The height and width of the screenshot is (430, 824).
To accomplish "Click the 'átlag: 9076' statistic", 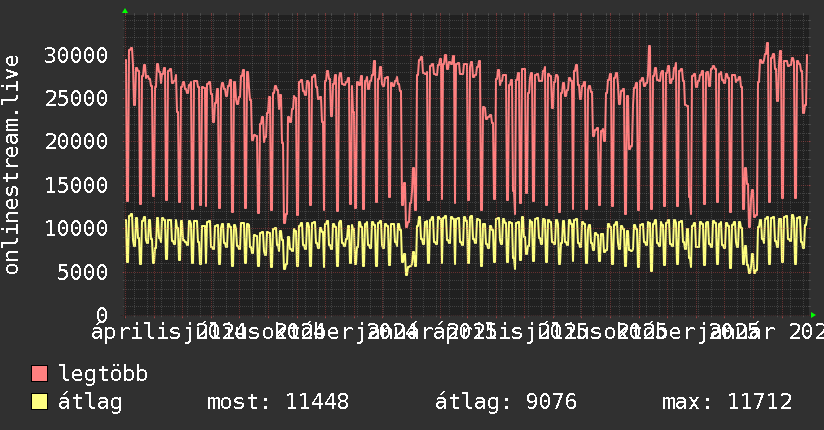I will coord(506,402).
